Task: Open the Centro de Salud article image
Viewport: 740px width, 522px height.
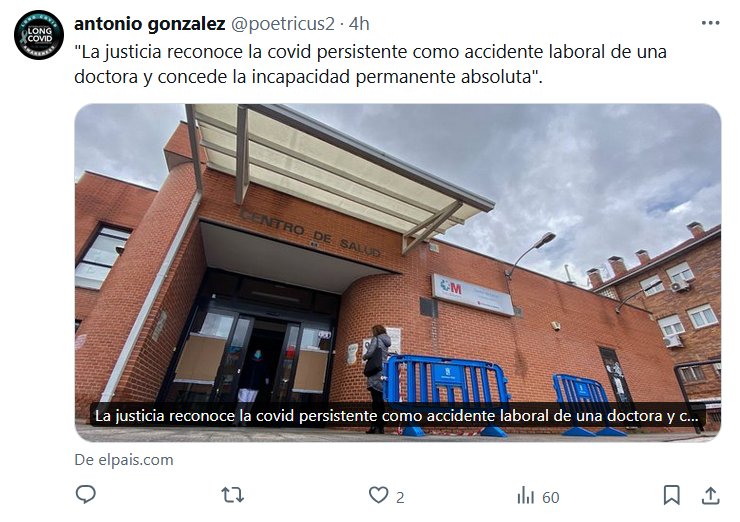Action: [x=397, y=273]
